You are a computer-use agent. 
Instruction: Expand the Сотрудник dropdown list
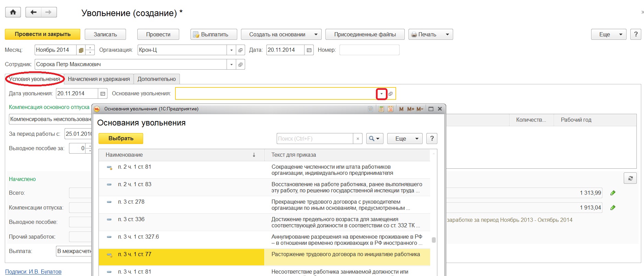231,64
